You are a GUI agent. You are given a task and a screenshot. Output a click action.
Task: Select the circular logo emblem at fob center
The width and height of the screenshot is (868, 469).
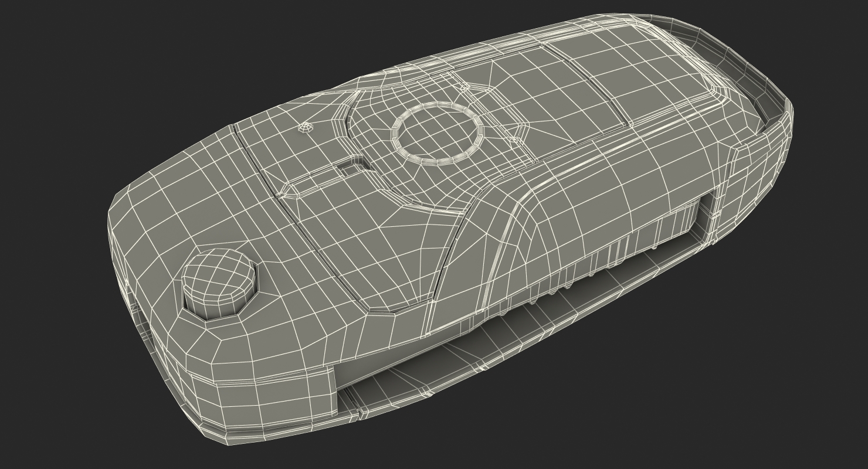point(438,132)
